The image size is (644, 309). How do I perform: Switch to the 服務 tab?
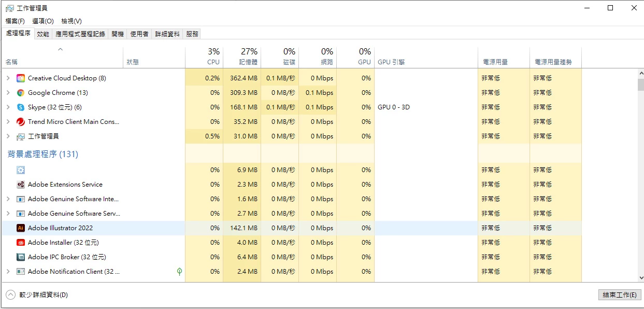click(x=192, y=34)
